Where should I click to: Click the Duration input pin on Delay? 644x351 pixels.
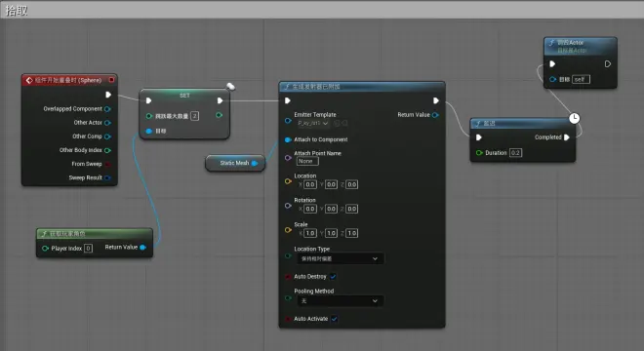[479, 153]
